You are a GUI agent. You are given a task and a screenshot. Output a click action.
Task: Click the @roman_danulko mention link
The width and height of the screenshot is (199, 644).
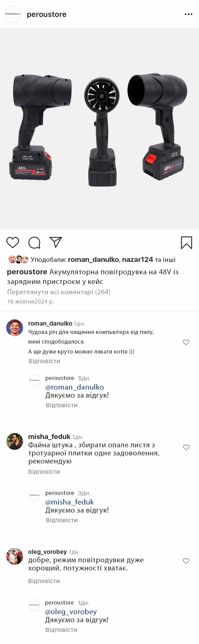coord(75,387)
